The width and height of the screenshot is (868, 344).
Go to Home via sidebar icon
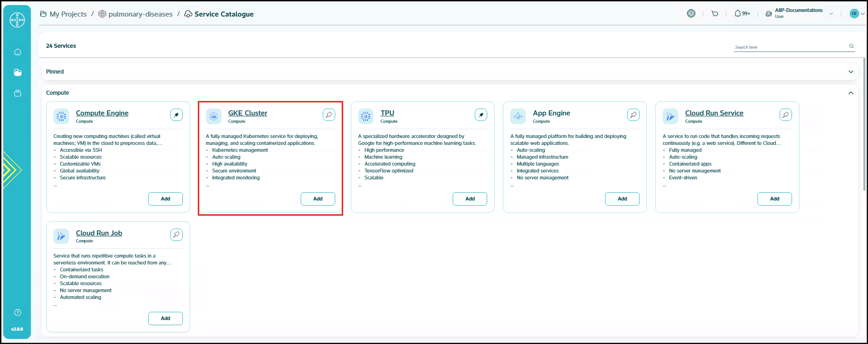pos(17,52)
